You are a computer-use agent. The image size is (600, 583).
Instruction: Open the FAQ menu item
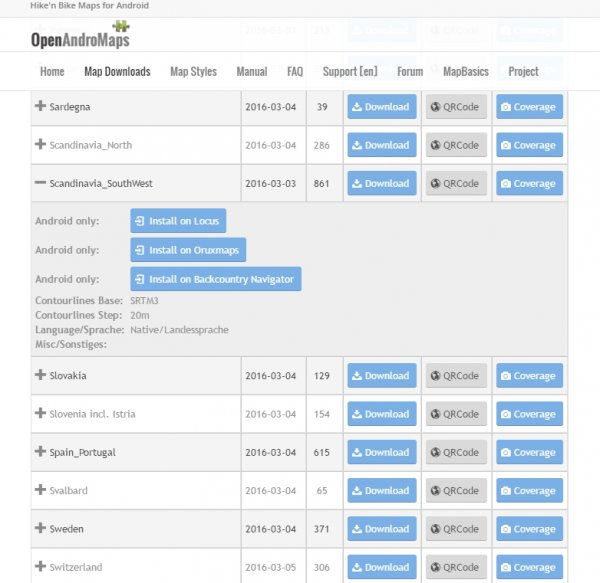click(295, 72)
